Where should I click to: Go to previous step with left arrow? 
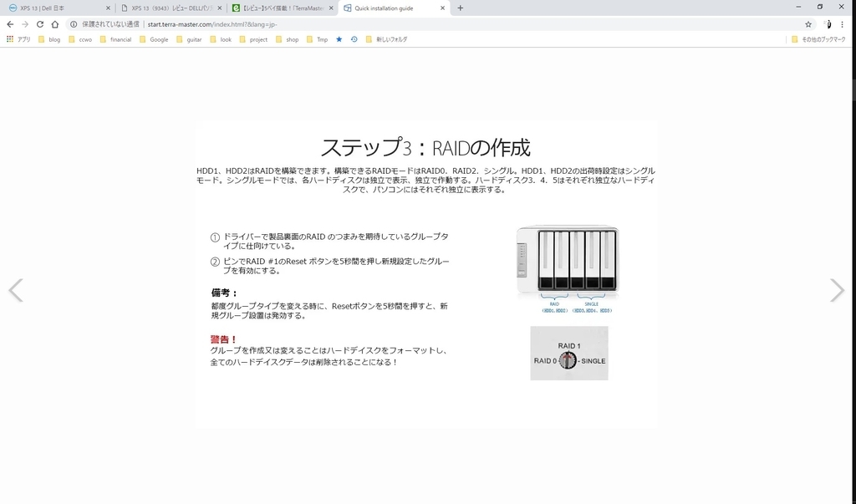(x=16, y=290)
